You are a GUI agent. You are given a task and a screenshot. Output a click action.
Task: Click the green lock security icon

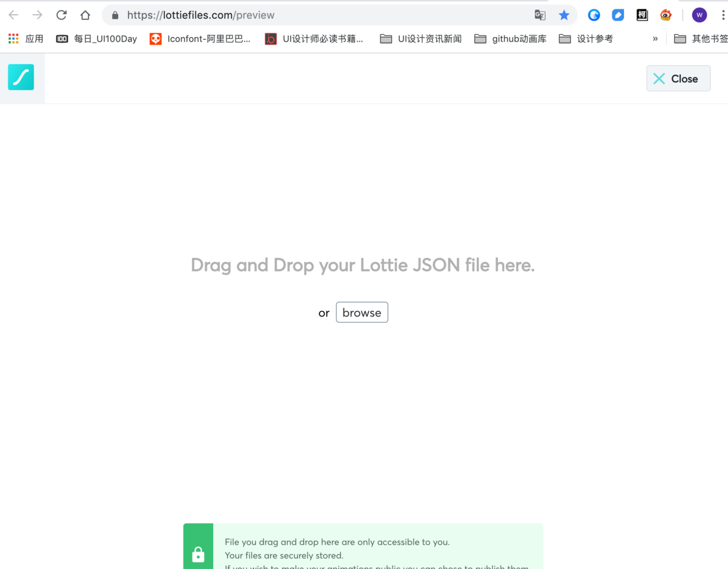tap(198, 554)
